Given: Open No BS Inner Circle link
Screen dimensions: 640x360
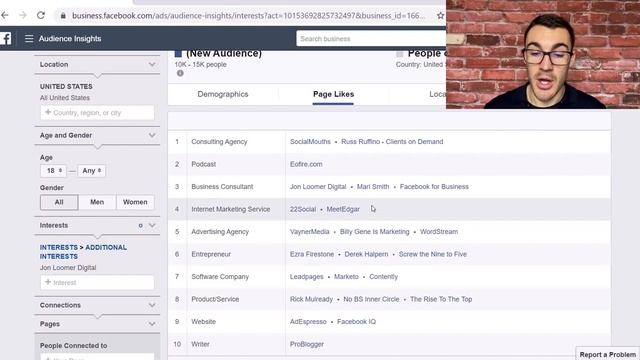Looking at the screenshot, I should click(371, 299).
